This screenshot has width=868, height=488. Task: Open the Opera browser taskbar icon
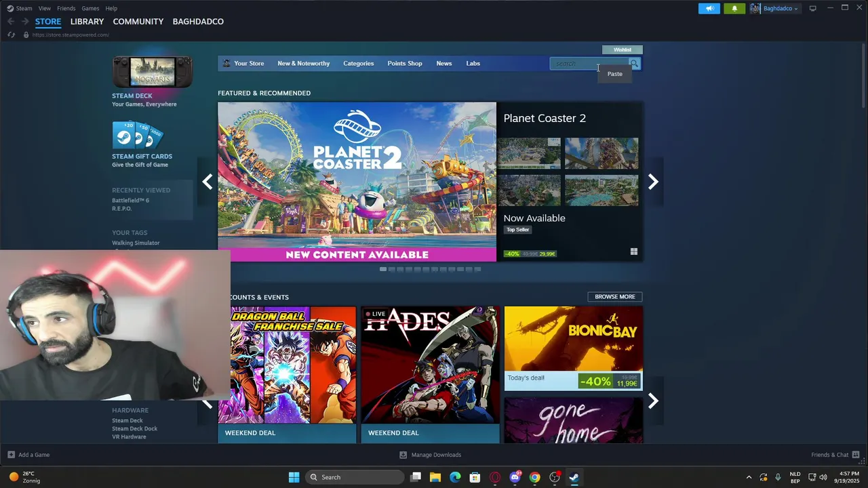tap(495, 477)
